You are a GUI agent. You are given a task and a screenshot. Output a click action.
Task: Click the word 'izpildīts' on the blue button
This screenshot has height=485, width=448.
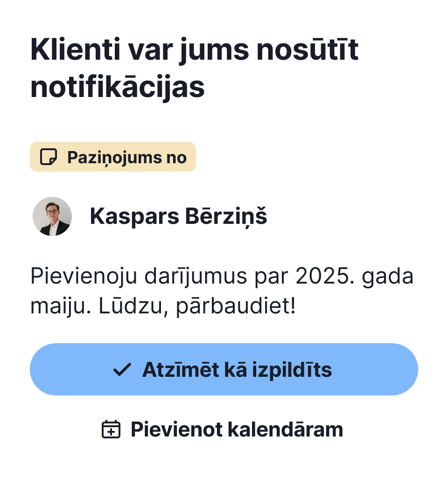292,370
